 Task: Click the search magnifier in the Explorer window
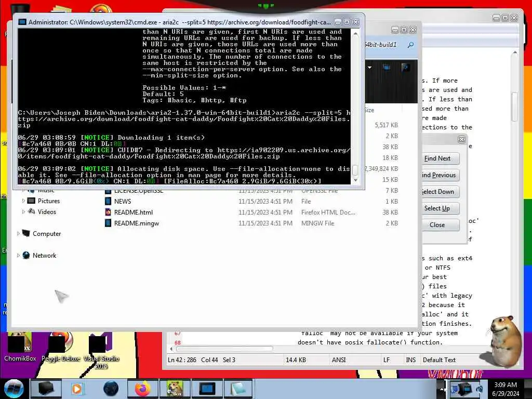point(410,45)
